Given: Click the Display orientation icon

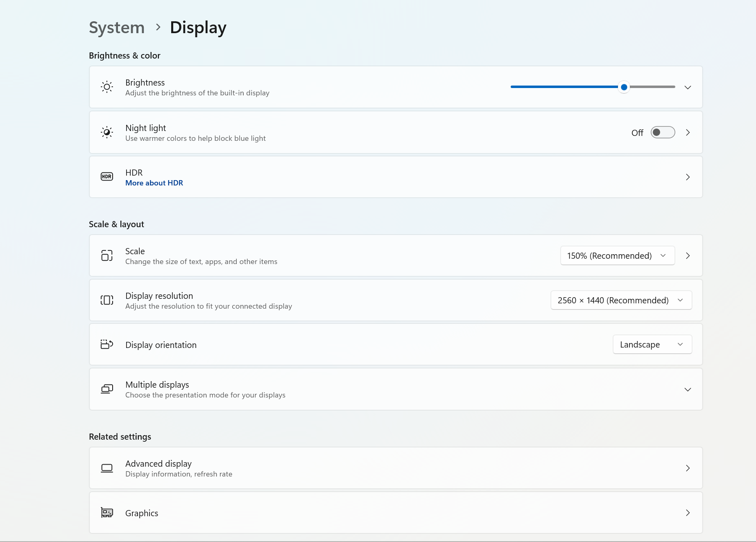Looking at the screenshot, I should [x=107, y=344].
